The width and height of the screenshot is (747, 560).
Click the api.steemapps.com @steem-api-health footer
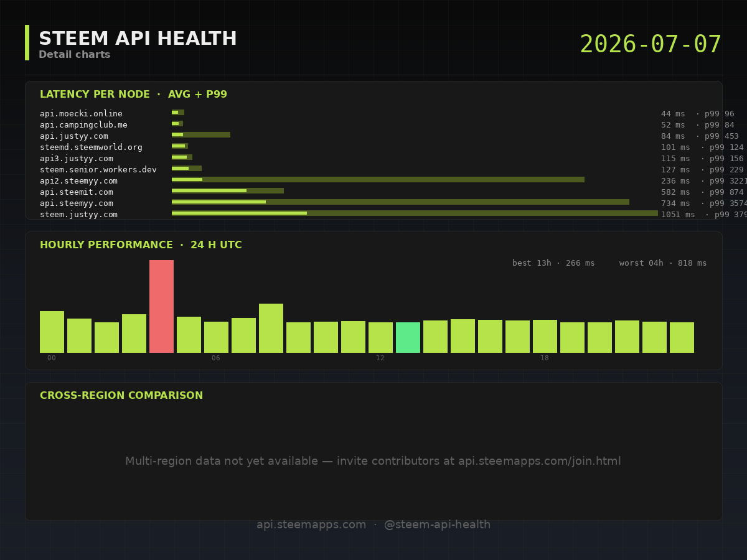coord(374,525)
